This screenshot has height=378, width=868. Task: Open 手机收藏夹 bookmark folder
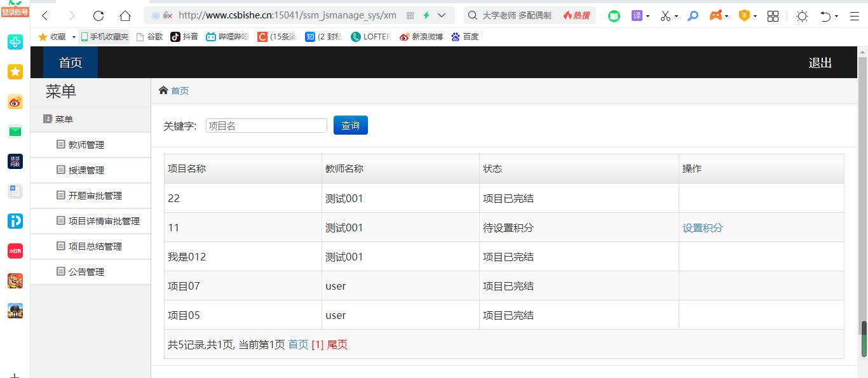[x=104, y=37]
